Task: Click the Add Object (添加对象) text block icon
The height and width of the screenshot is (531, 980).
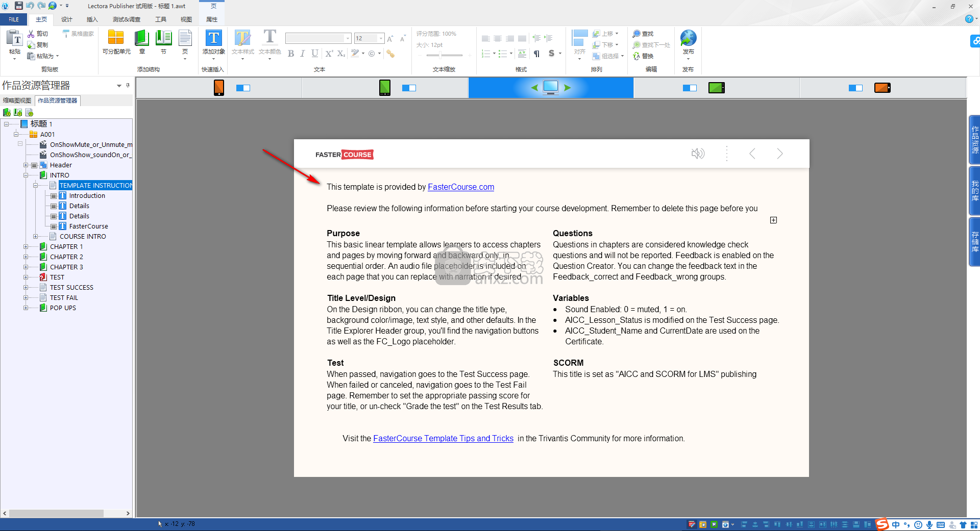Action: point(213,38)
